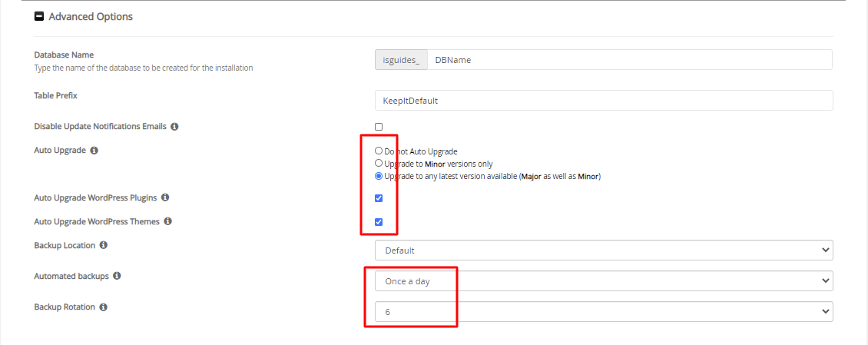The image size is (868, 345).
Task: Show info for Auto Upgrade WordPress Themes
Action: pyautogui.click(x=167, y=221)
